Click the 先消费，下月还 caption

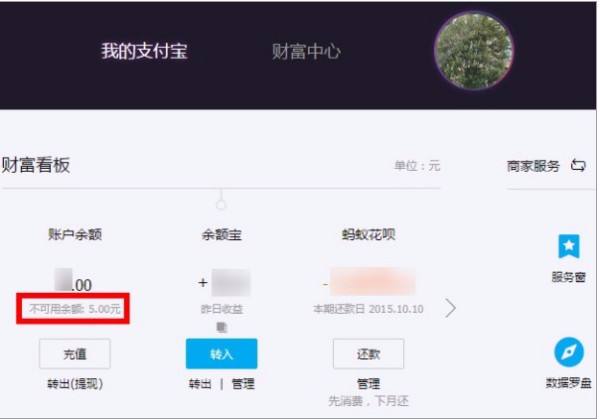368,401
